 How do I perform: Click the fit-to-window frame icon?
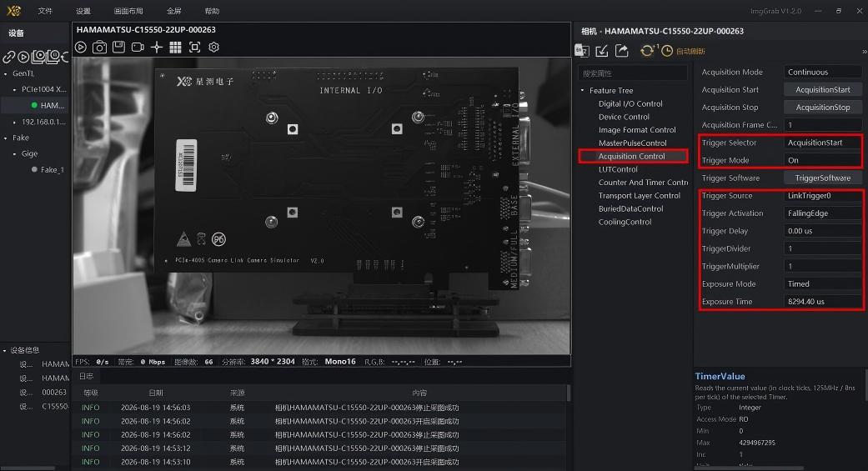pyautogui.click(x=194, y=48)
